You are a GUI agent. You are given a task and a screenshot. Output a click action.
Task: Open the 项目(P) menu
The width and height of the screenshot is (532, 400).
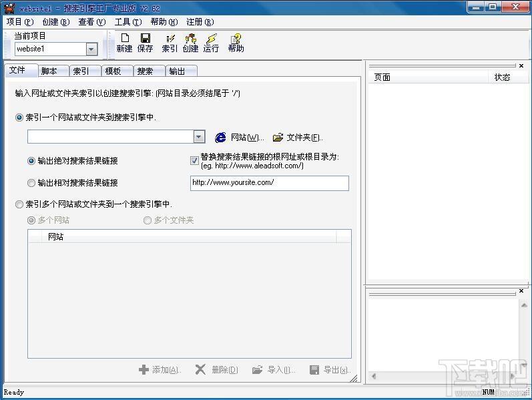coord(19,22)
